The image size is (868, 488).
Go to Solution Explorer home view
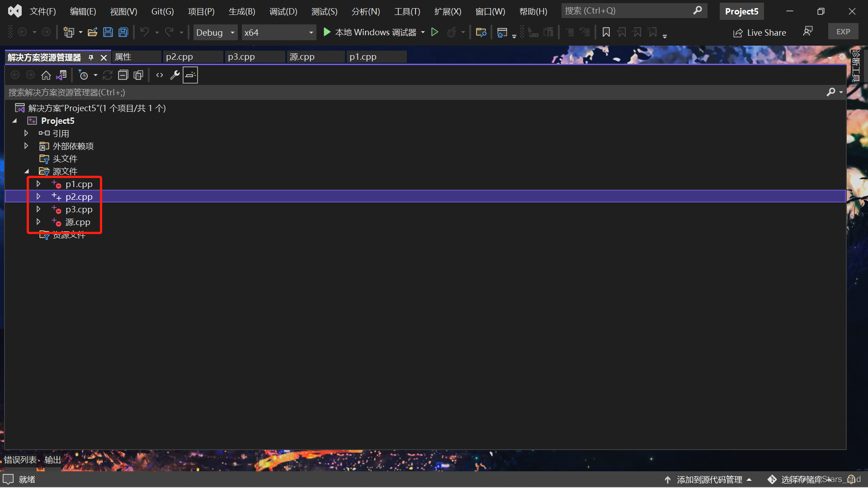[x=46, y=75]
